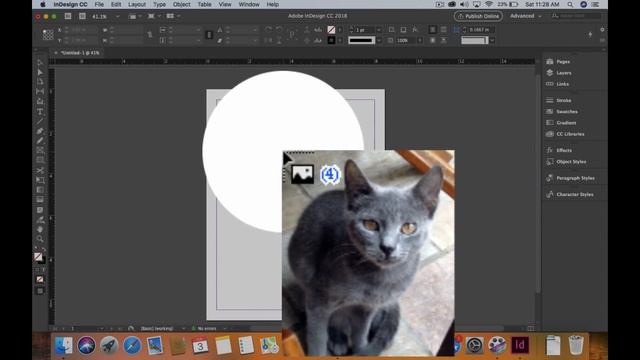Select the Scissors tool

pyautogui.click(x=40, y=170)
